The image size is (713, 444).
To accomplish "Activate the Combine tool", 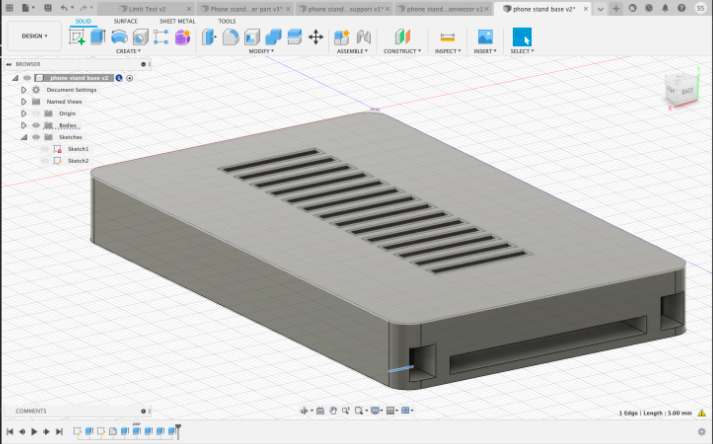I will [273, 37].
